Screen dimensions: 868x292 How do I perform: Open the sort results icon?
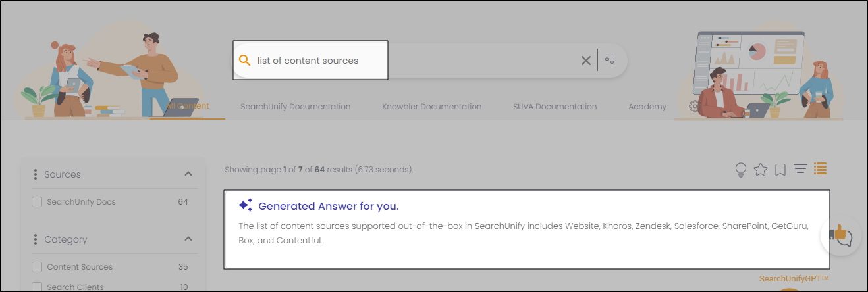tap(800, 170)
